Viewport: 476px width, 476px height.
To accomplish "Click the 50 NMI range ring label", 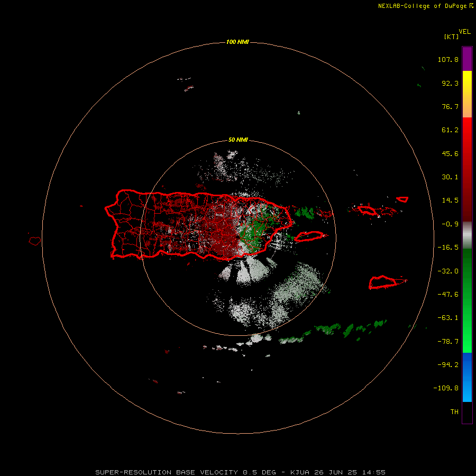I will click(238, 140).
